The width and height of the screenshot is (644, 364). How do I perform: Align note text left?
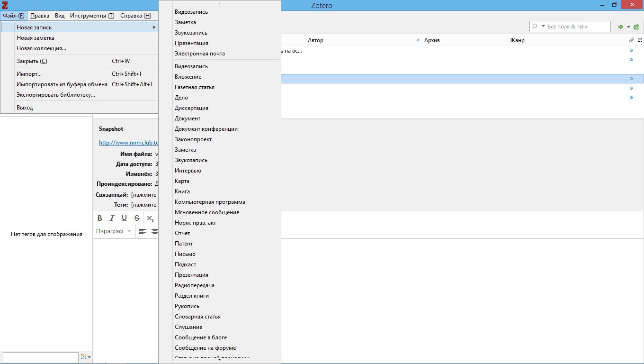coord(143,231)
